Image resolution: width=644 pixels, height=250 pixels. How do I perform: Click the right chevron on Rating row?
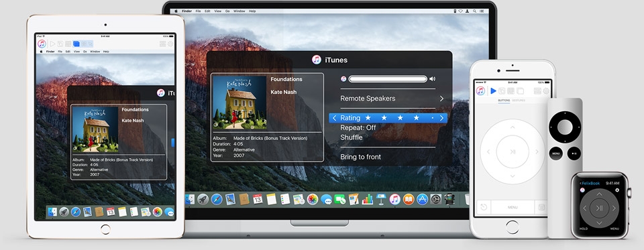(x=442, y=118)
